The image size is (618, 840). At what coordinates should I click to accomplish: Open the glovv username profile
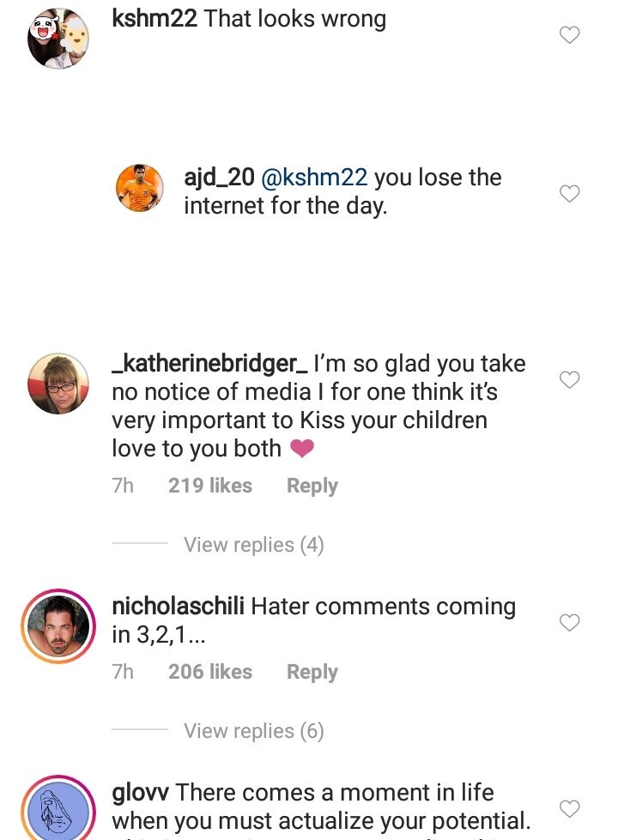coord(141,792)
